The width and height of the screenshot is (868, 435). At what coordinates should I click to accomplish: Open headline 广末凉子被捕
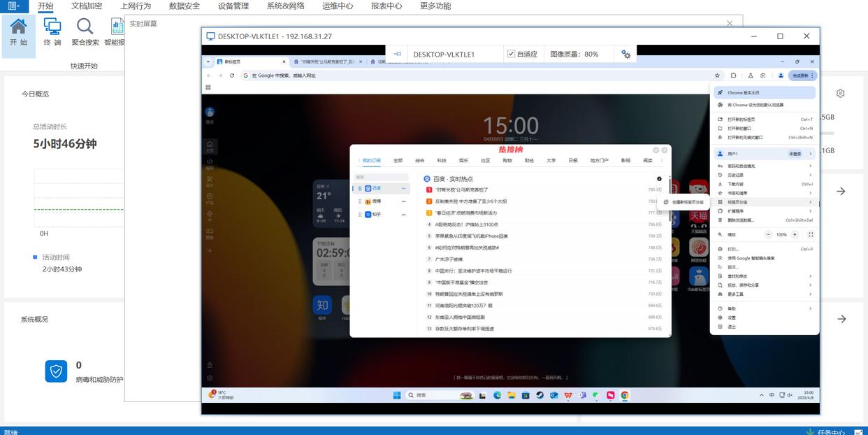tap(449, 259)
